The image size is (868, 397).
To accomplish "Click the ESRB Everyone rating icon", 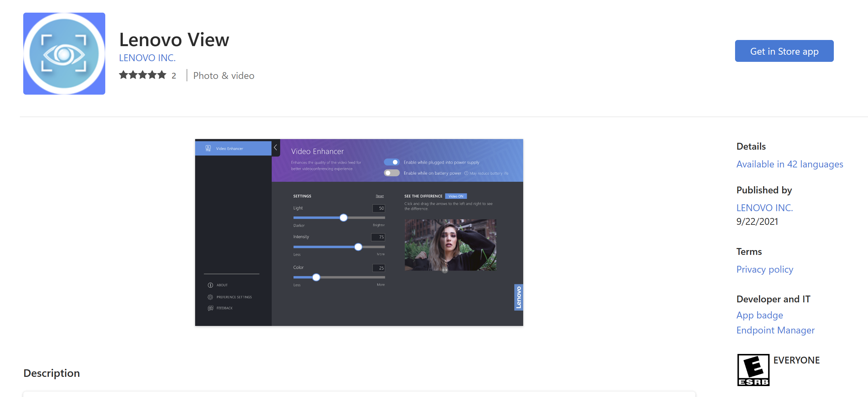I will (x=754, y=370).
